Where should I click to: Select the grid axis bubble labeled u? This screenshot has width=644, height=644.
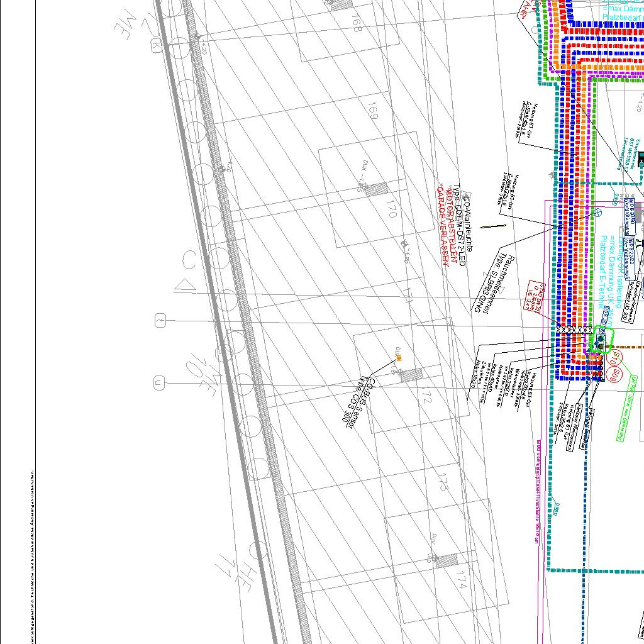pyautogui.click(x=159, y=383)
